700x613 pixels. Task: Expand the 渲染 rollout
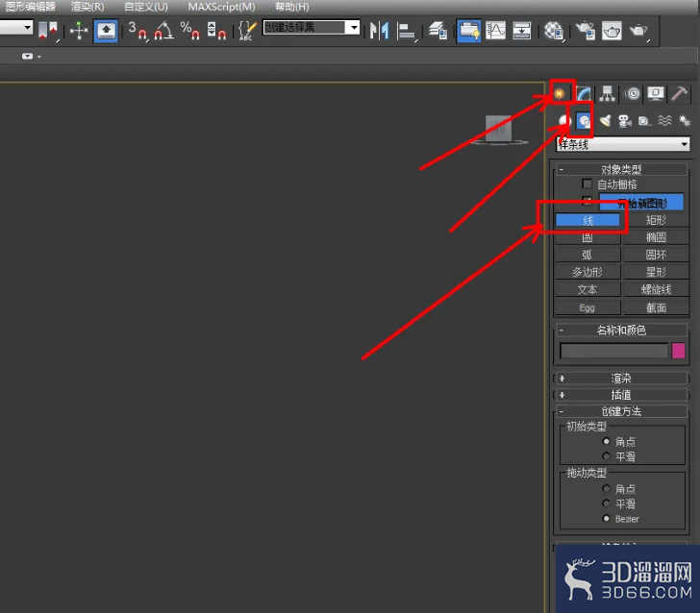tap(620, 379)
